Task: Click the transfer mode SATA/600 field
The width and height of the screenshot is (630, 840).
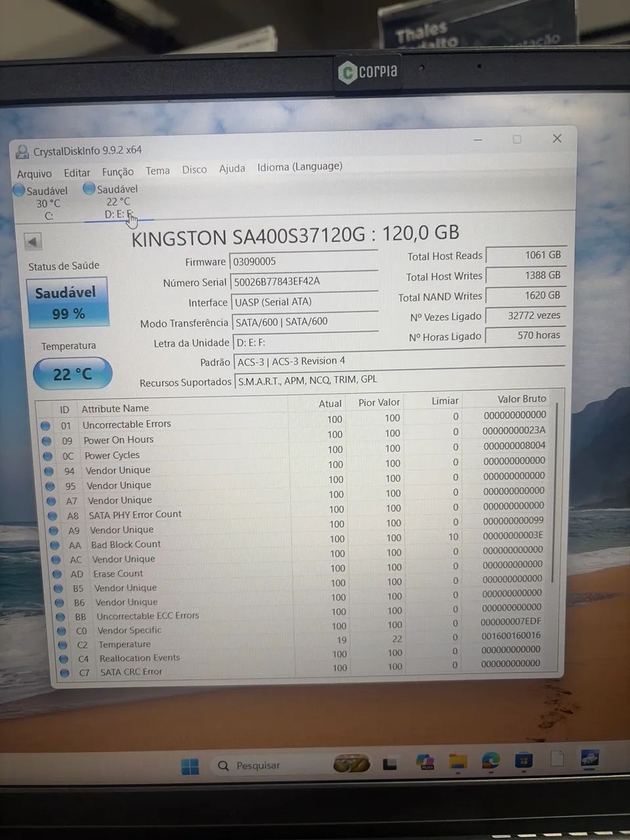Action: click(305, 322)
